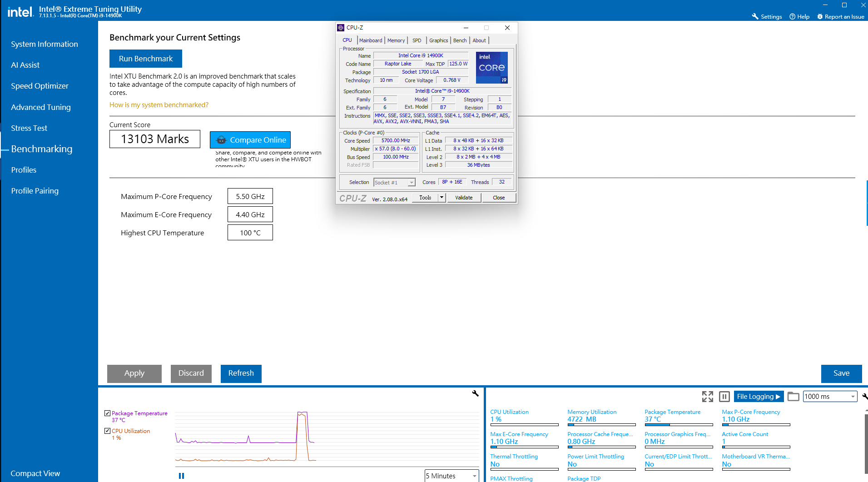The image size is (868, 482).
Task: Open Settings wrench icon in title bar
Action: pyautogui.click(x=755, y=16)
